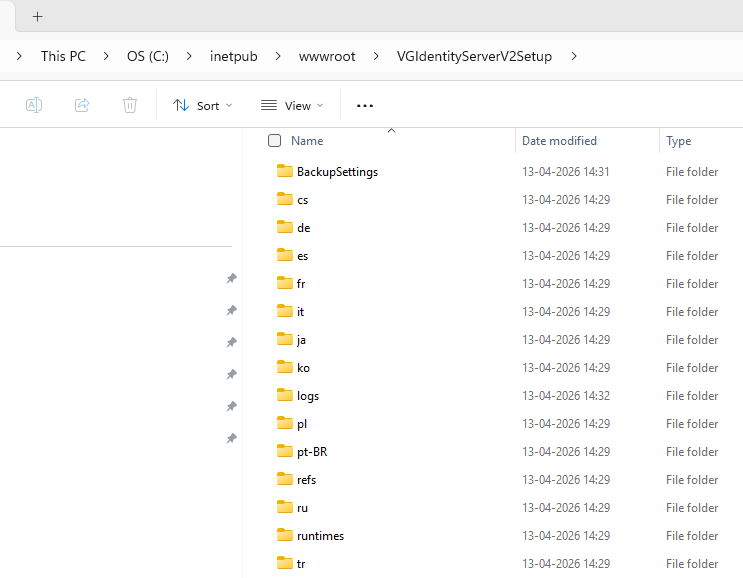The image size is (743, 578).
Task: Navigate to wwwroot in the breadcrumb
Action: click(327, 56)
